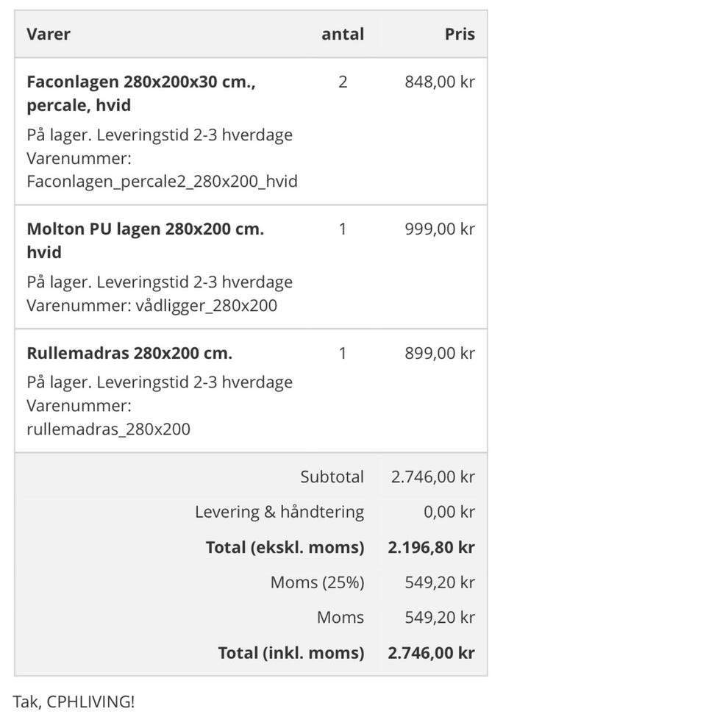The height and width of the screenshot is (728, 706).
Task: Click the Subtotal label
Action: coord(332,477)
